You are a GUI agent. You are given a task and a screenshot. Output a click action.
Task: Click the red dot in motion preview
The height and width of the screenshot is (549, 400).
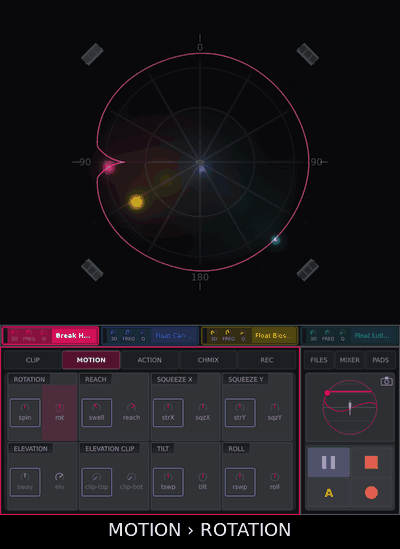(327, 393)
